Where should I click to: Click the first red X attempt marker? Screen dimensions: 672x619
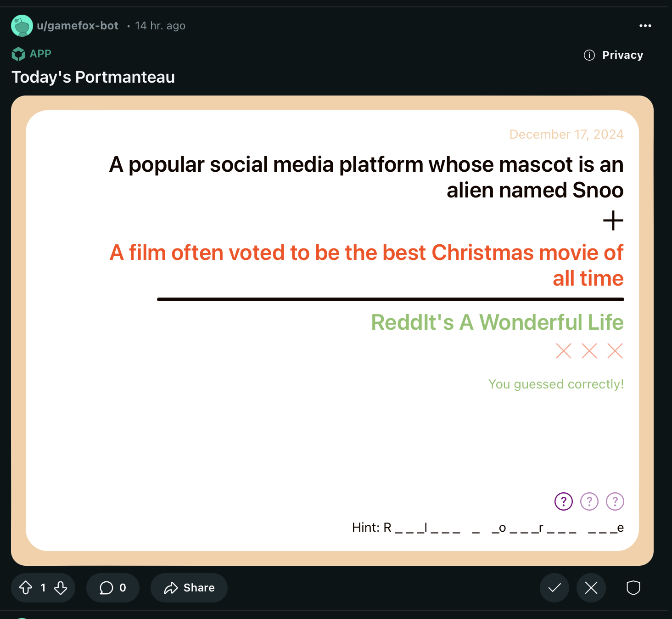[x=564, y=351]
